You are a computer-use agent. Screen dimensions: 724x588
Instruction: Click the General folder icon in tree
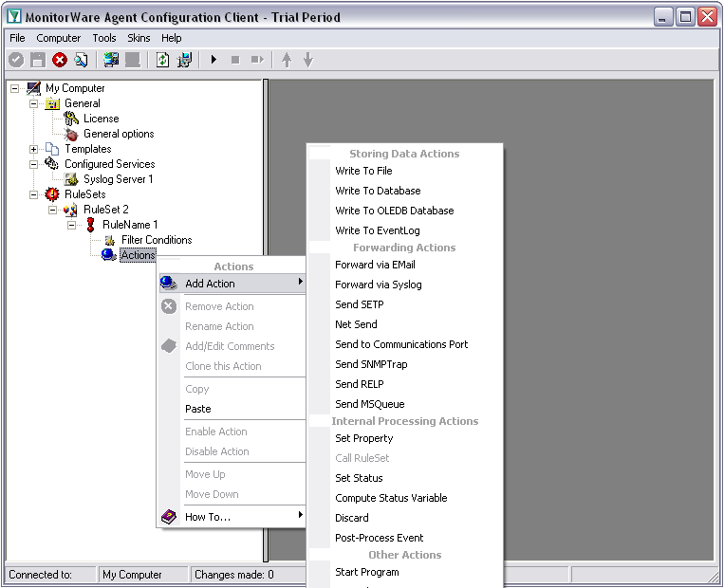[52, 103]
